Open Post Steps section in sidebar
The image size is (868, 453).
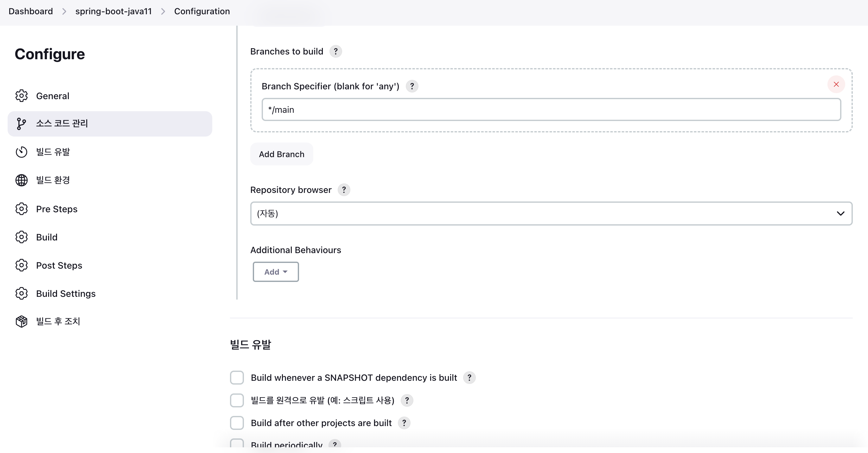pyautogui.click(x=59, y=265)
